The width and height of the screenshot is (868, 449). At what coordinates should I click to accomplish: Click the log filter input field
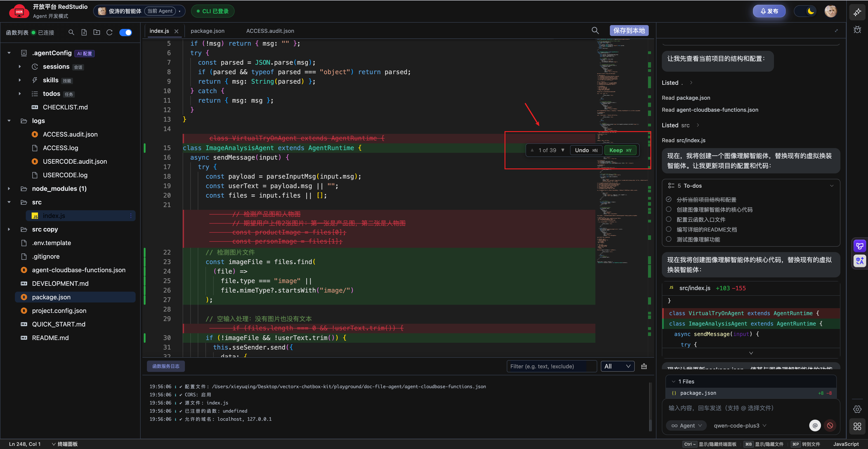coord(552,366)
